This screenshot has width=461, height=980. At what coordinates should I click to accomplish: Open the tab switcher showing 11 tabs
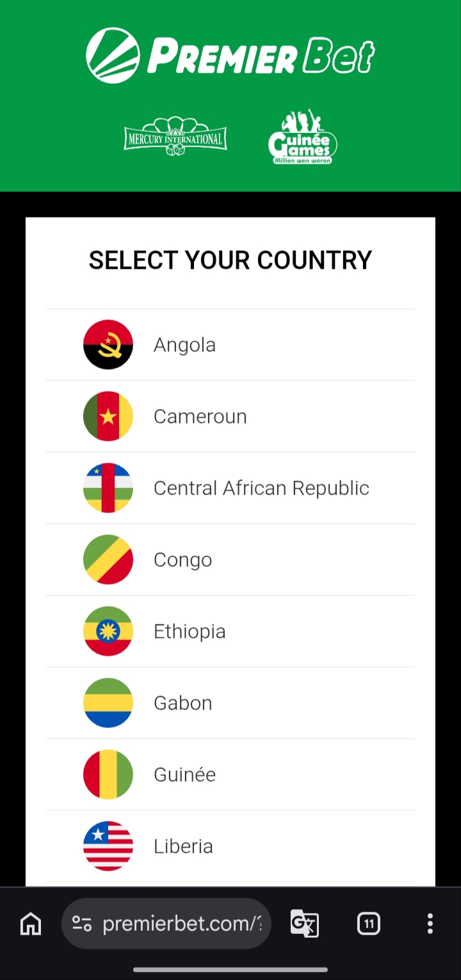369,924
